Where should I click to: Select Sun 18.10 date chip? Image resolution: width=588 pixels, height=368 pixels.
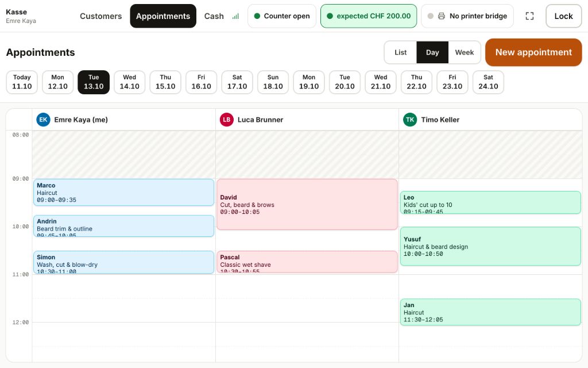click(x=273, y=82)
